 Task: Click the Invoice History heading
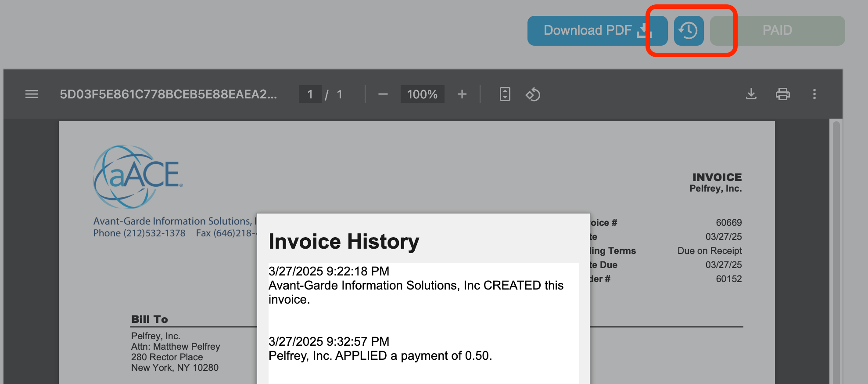(344, 241)
